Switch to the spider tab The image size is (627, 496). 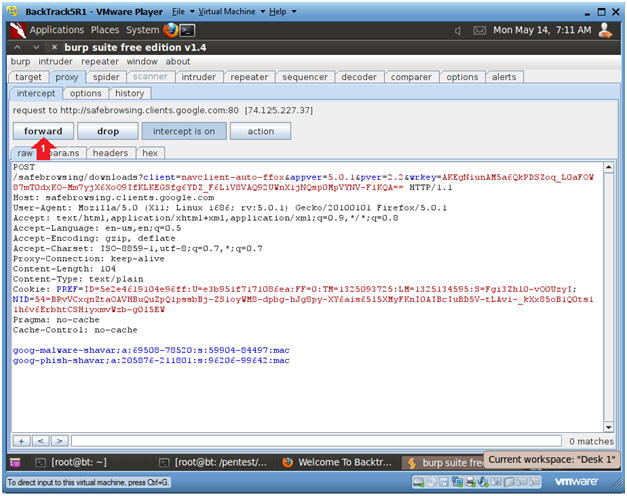click(x=106, y=77)
